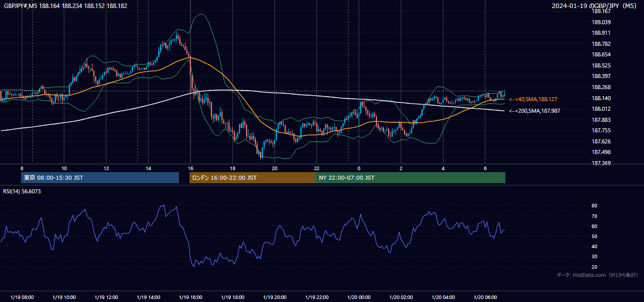Viewport: 644px width, 302px height.
Task: Click hour label 12 under the price chart
Action: (x=106, y=168)
